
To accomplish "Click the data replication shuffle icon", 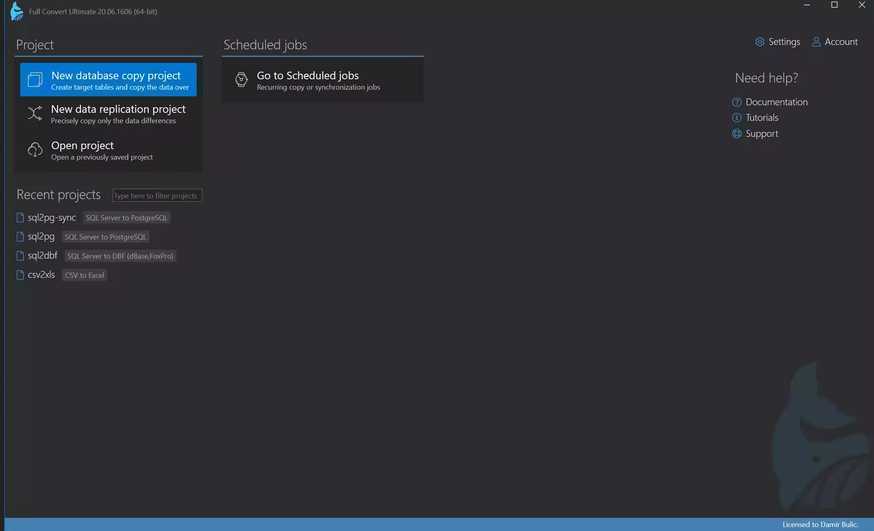I will tap(35, 114).
